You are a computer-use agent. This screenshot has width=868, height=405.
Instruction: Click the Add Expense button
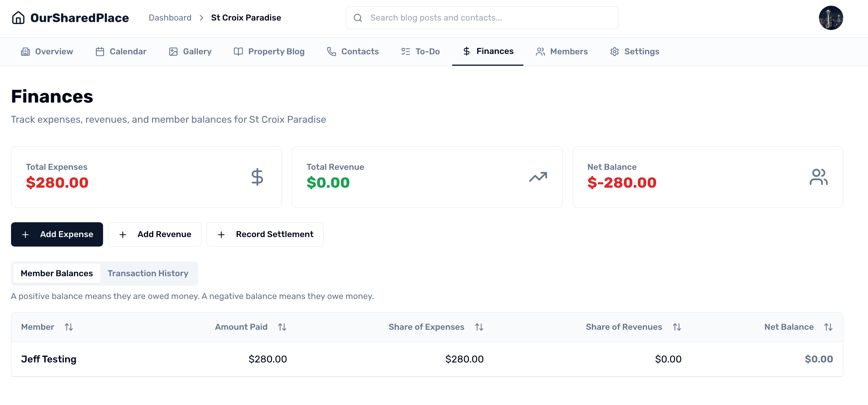point(57,234)
